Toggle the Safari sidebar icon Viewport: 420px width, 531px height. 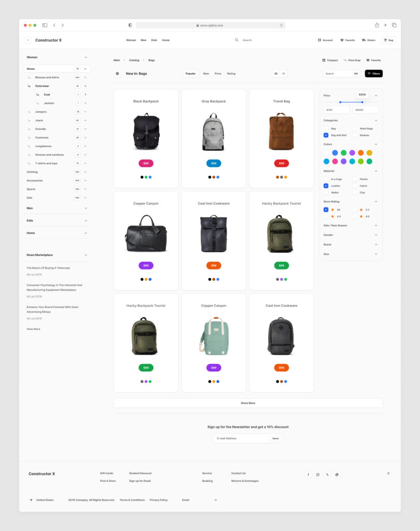(x=45, y=25)
